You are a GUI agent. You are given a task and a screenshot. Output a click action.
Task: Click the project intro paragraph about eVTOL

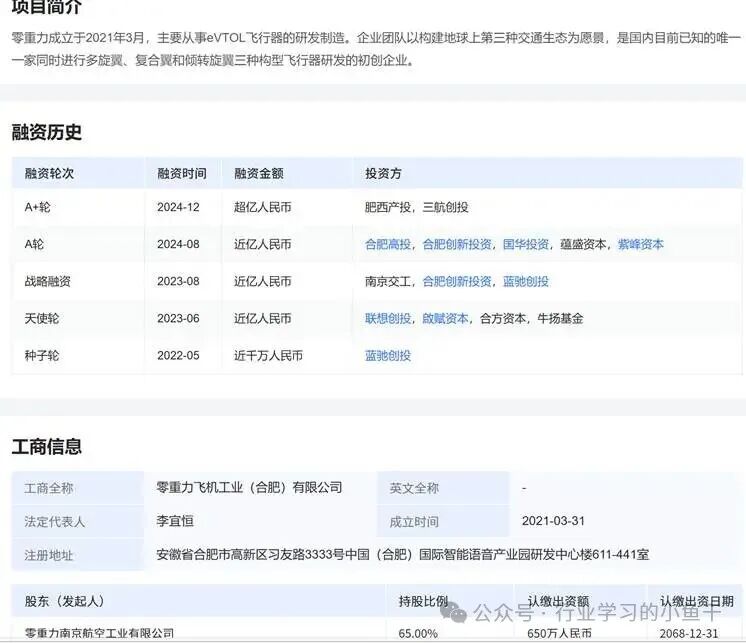tap(376, 49)
